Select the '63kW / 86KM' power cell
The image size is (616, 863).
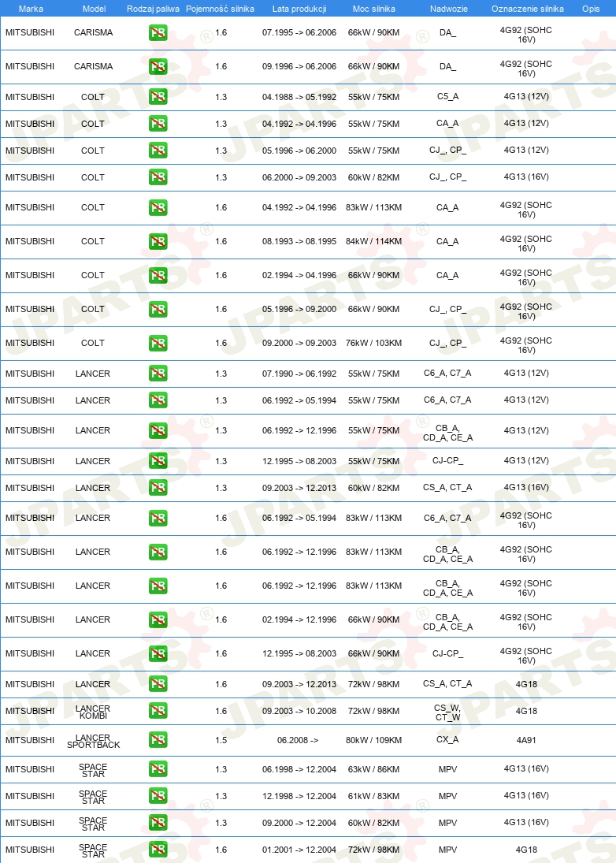[374, 769]
